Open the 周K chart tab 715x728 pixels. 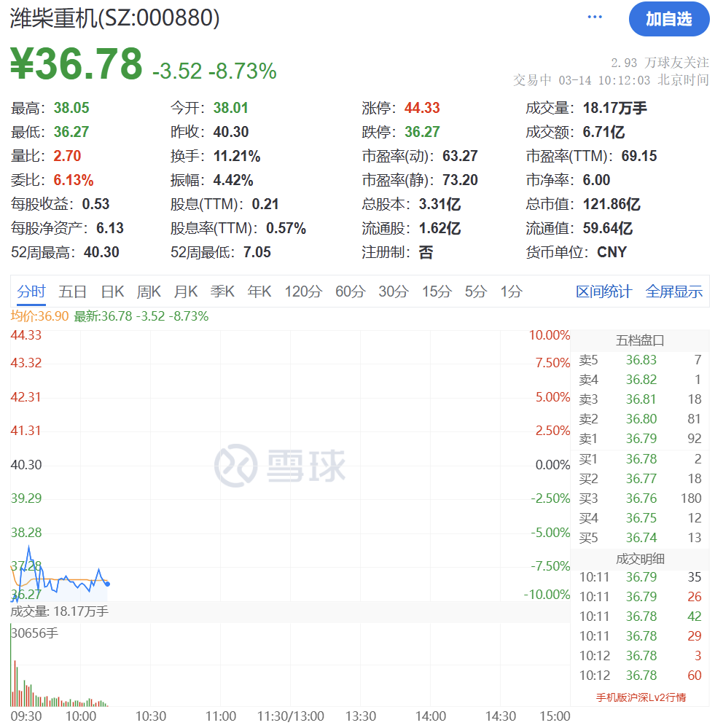click(x=149, y=291)
